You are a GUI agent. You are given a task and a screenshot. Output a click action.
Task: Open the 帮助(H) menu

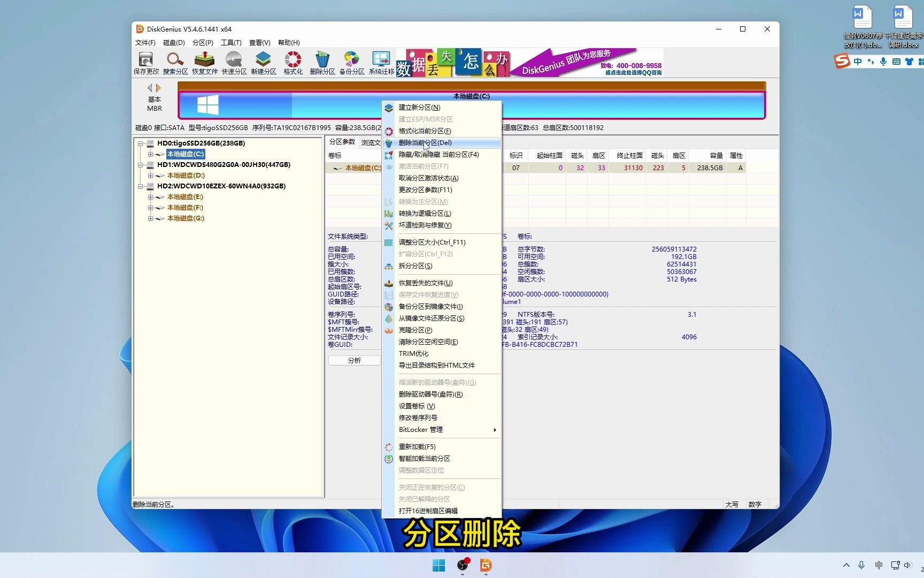[x=289, y=43]
